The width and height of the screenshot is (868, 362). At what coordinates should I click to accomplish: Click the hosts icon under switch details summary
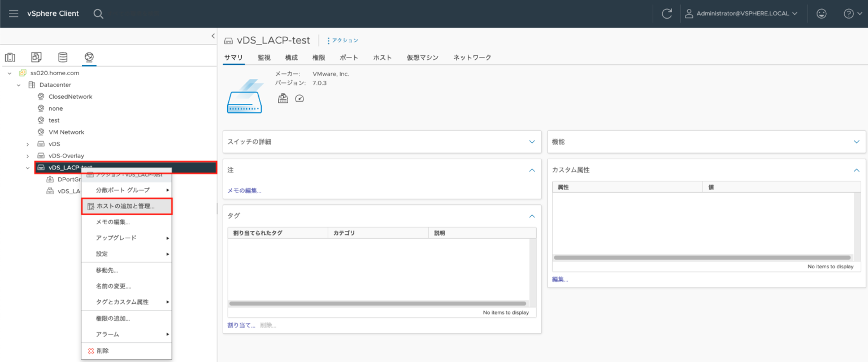click(x=283, y=98)
